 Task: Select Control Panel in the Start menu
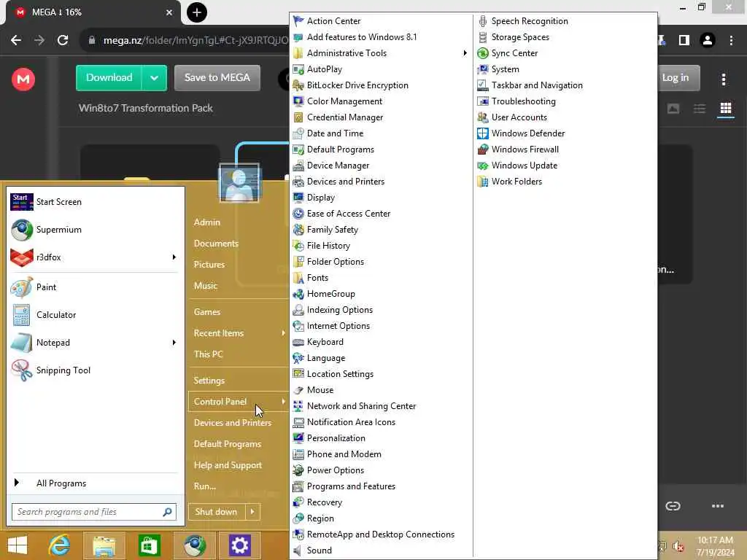click(239, 402)
